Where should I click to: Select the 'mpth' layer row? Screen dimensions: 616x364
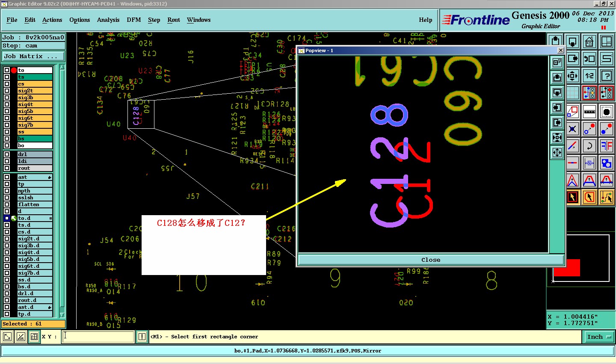(35, 191)
